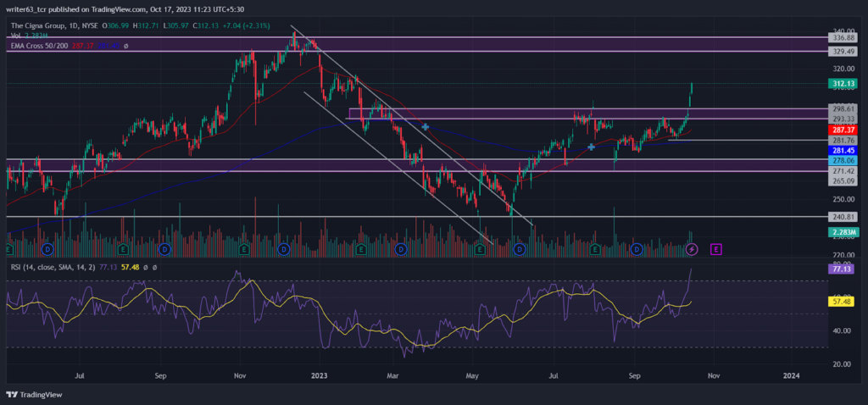
Task: Click the red 287.37 EMA tag on the price scale
Action: [x=842, y=130]
